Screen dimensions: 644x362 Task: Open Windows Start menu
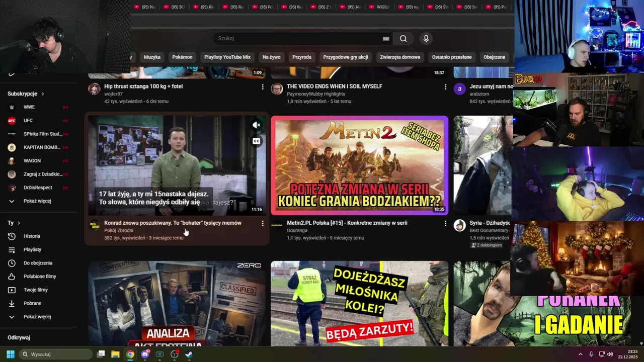coord(10,354)
